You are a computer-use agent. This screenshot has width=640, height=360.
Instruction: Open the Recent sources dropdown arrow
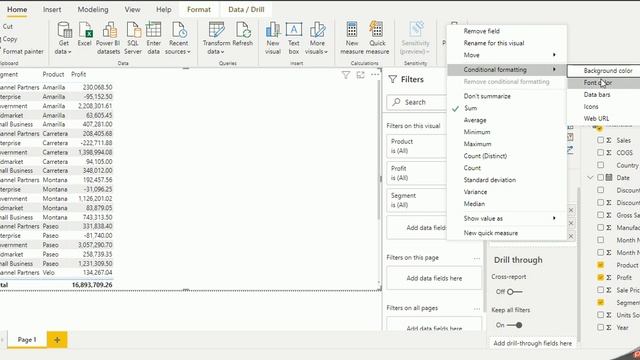tap(189, 52)
